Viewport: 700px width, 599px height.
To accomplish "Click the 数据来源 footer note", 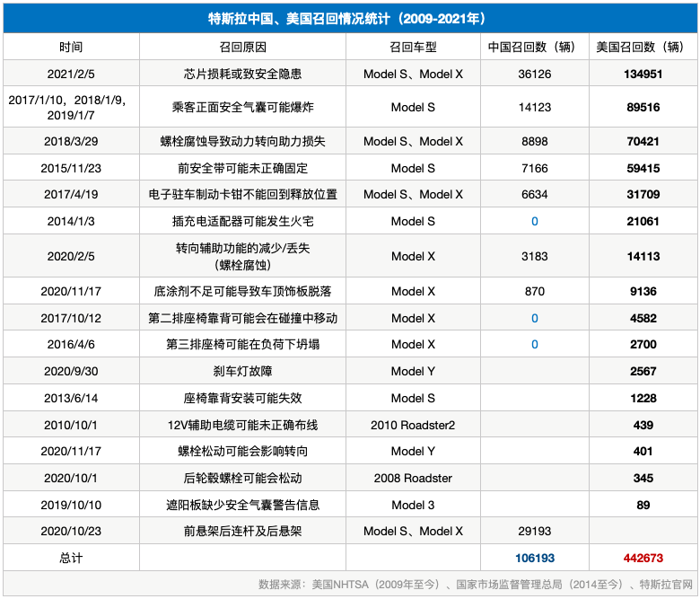I will (476, 585).
